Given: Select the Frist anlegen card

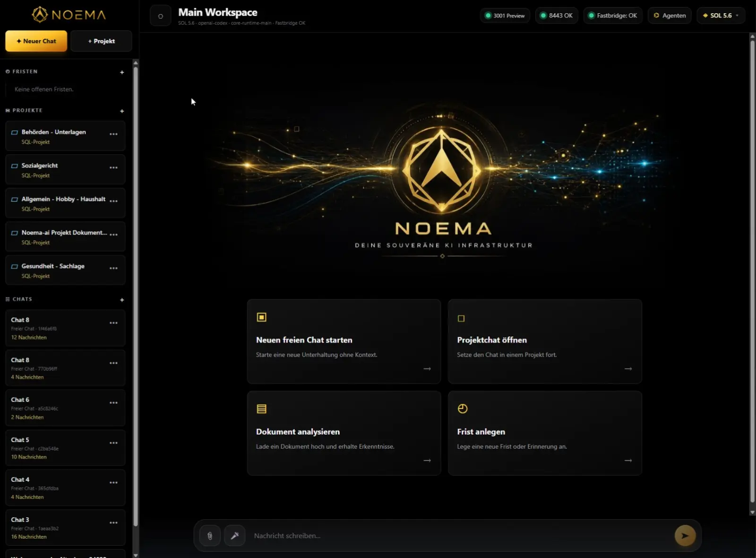Looking at the screenshot, I should (545, 433).
